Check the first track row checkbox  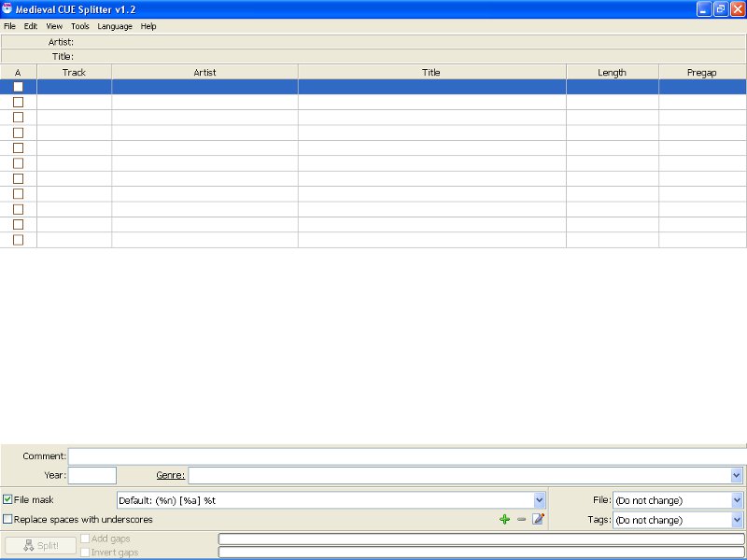18,87
